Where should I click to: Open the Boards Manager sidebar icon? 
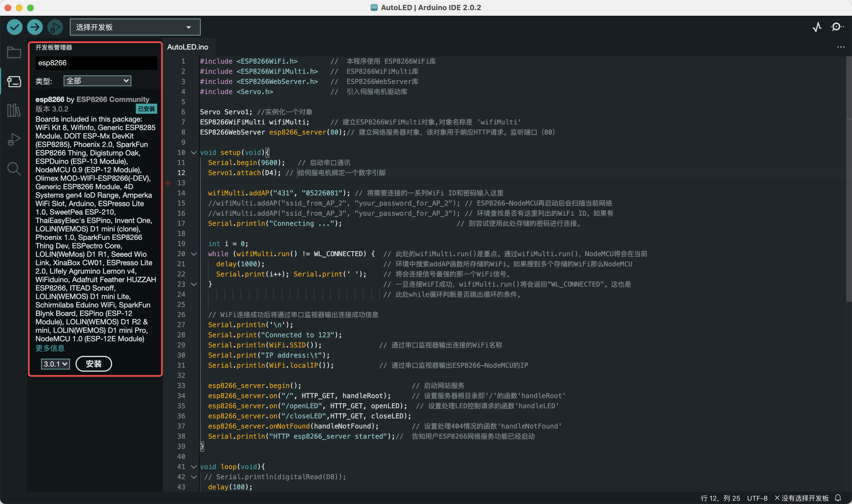point(14,81)
